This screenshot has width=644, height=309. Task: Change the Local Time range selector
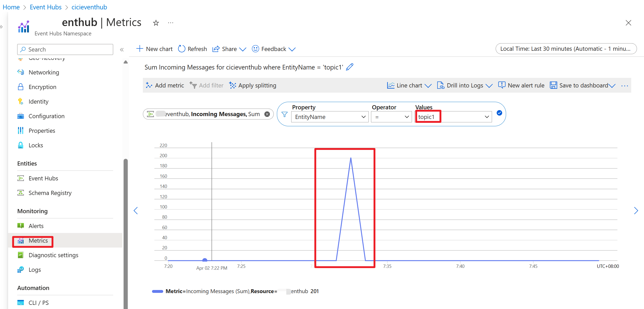coord(566,49)
